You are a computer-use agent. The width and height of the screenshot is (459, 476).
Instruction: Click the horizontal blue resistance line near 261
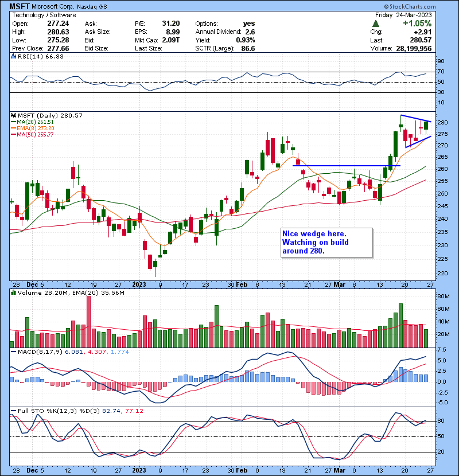click(x=347, y=166)
